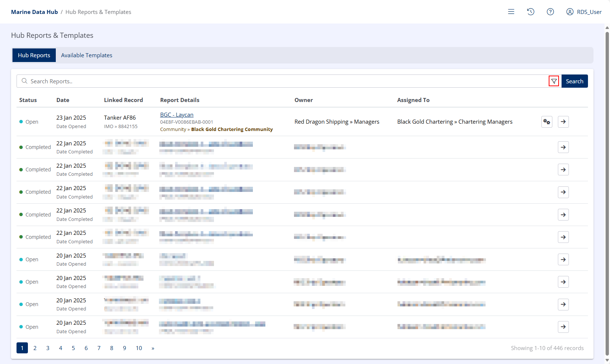Click the help question mark icon

point(550,12)
